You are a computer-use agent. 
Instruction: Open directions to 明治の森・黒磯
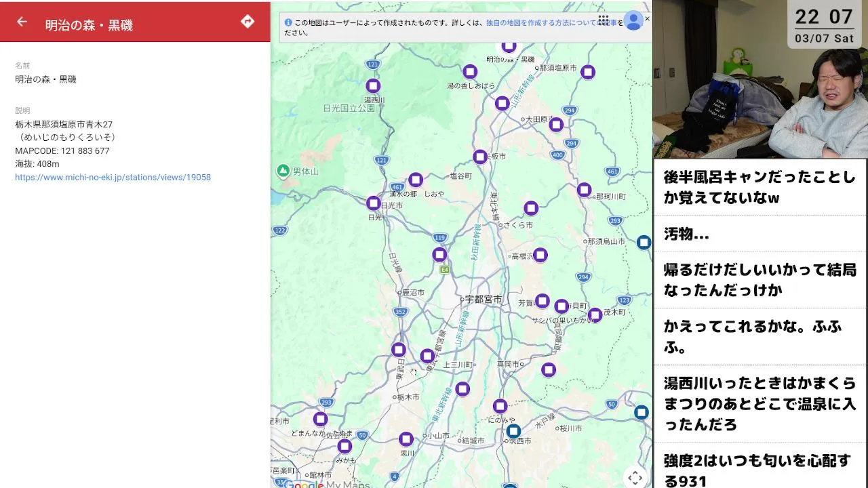pos(248,22)
